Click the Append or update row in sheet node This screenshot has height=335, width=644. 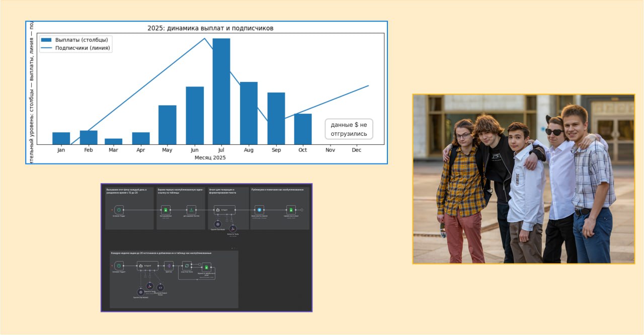coord(206,268)
